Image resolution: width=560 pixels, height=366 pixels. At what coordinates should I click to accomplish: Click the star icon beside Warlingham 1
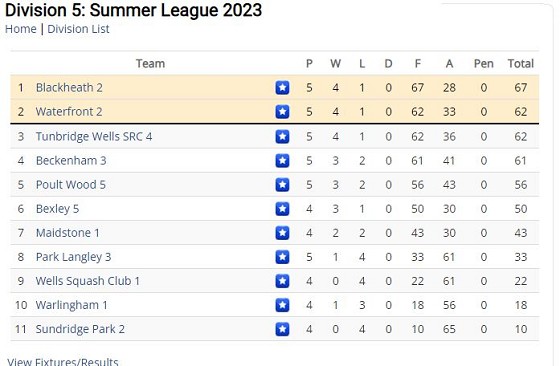pyautogui.click(x=282, y=305)
